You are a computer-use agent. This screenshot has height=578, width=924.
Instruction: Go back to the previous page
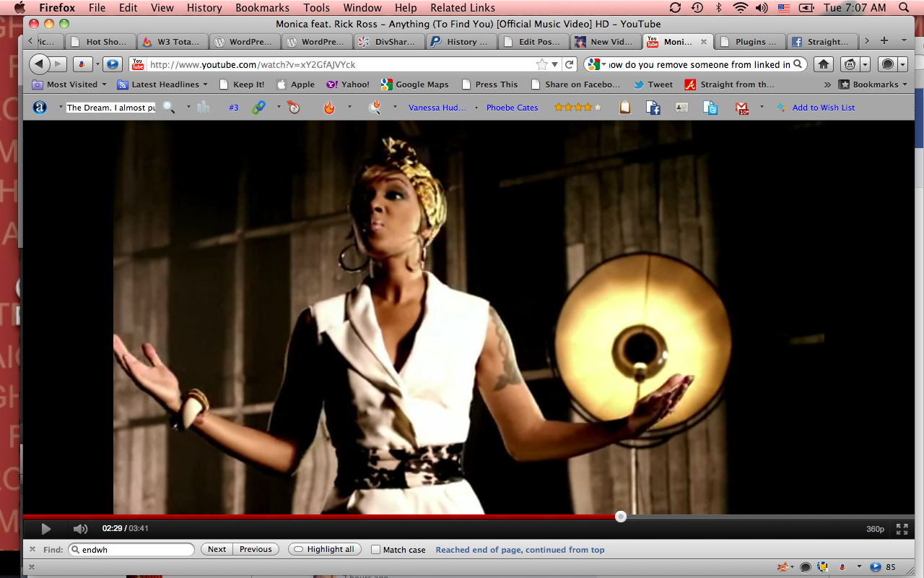(x=40, y=64)
